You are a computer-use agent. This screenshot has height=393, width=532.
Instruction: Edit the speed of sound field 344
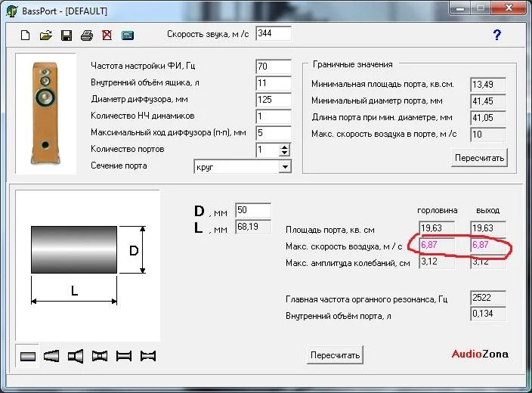click(x=274, y=33)
